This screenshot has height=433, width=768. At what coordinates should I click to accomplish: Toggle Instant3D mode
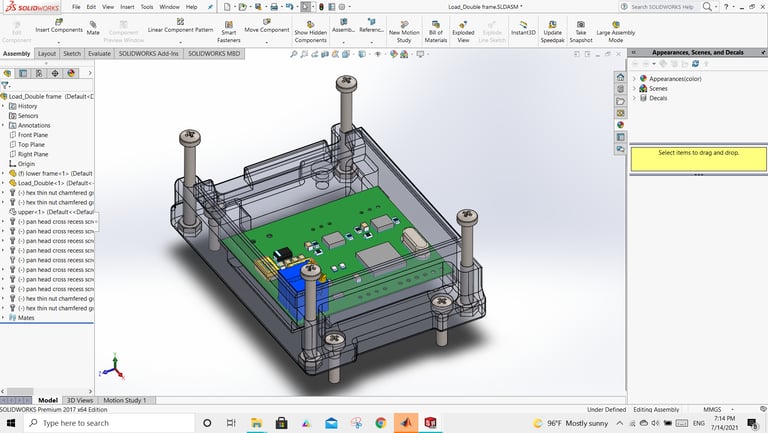pyautogui.click(x=523, y=27)
